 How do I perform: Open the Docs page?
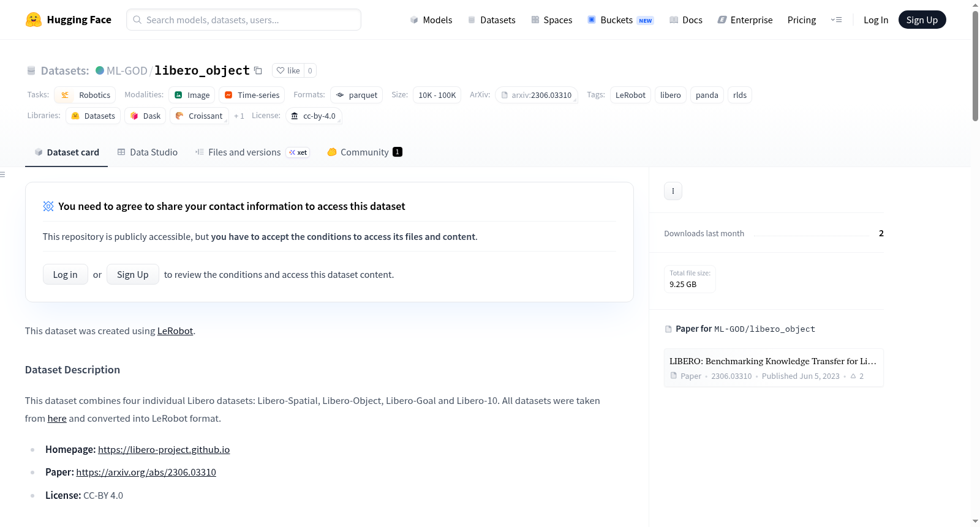pos(686,20)
